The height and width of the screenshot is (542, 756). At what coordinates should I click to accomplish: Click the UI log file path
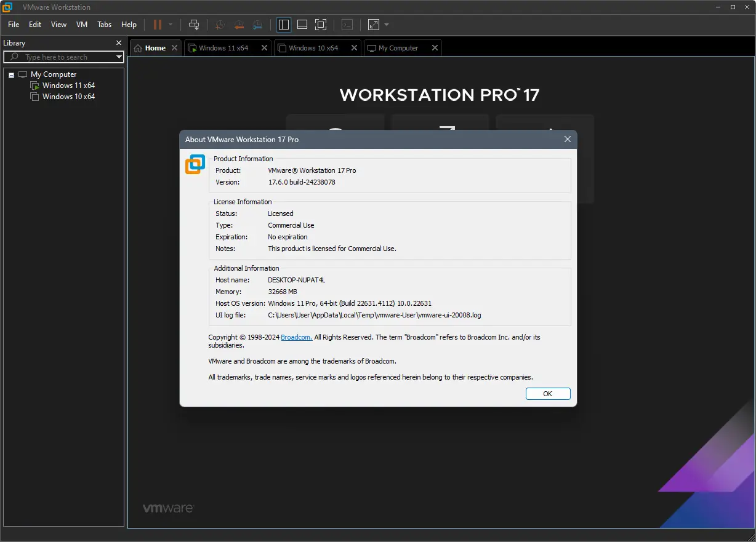click(x=374, y=315)
